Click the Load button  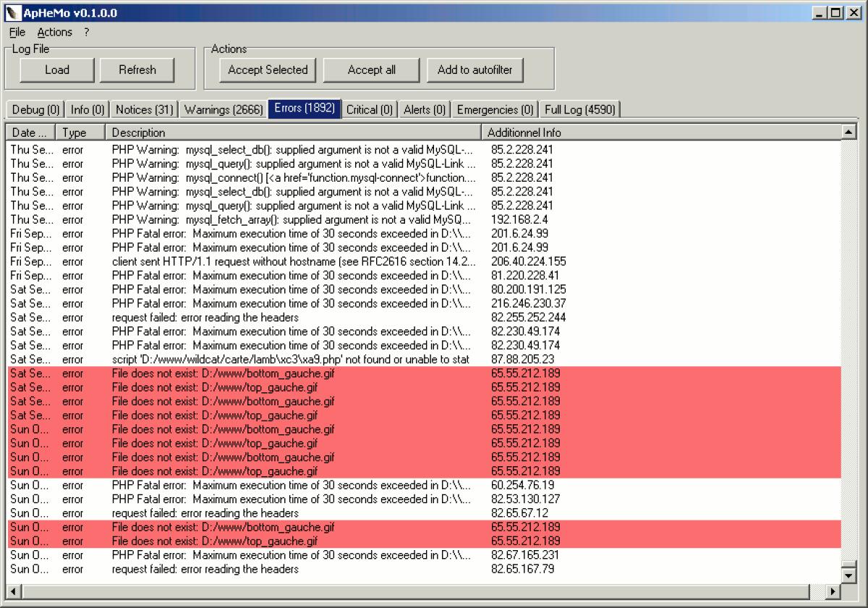tap(56, 69)
